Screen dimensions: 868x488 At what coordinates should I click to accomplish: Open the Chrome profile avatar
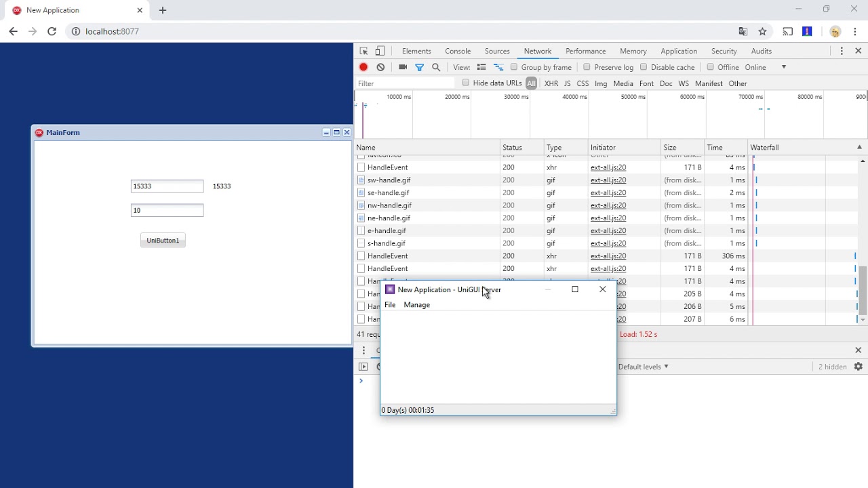[835, 31]
